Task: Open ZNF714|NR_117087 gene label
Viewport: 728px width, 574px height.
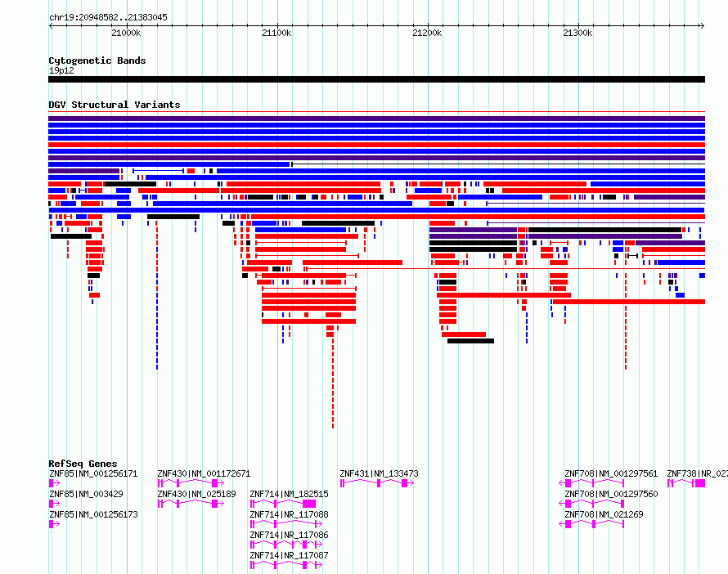Action: click(289, 555)
